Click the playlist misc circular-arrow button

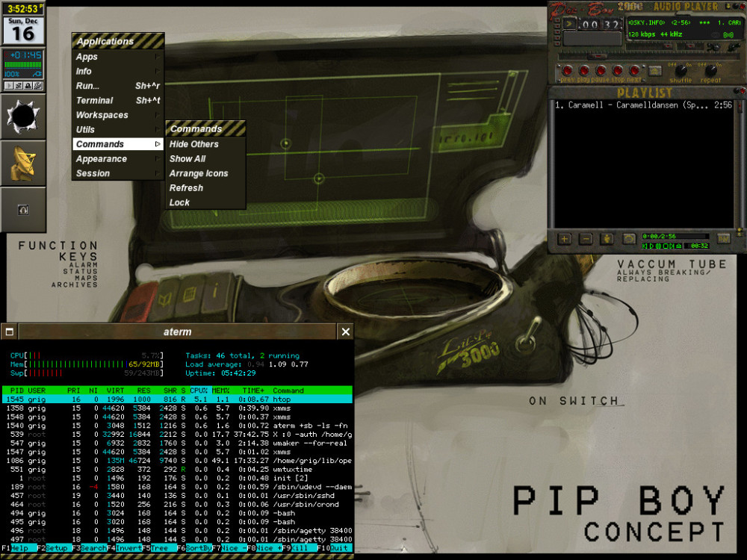[x=629, y=239]
